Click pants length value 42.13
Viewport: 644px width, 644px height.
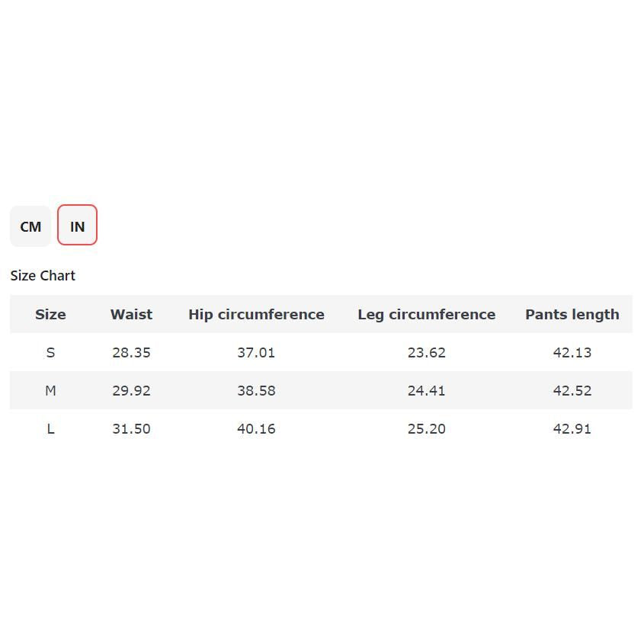(572, 352)
